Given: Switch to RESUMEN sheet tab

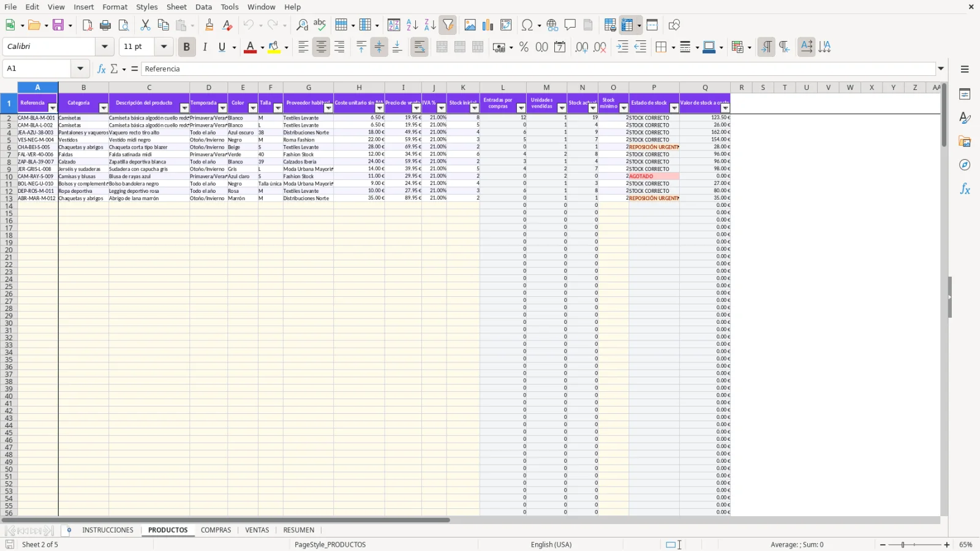Looking at the screenshot, I should 299,530.
